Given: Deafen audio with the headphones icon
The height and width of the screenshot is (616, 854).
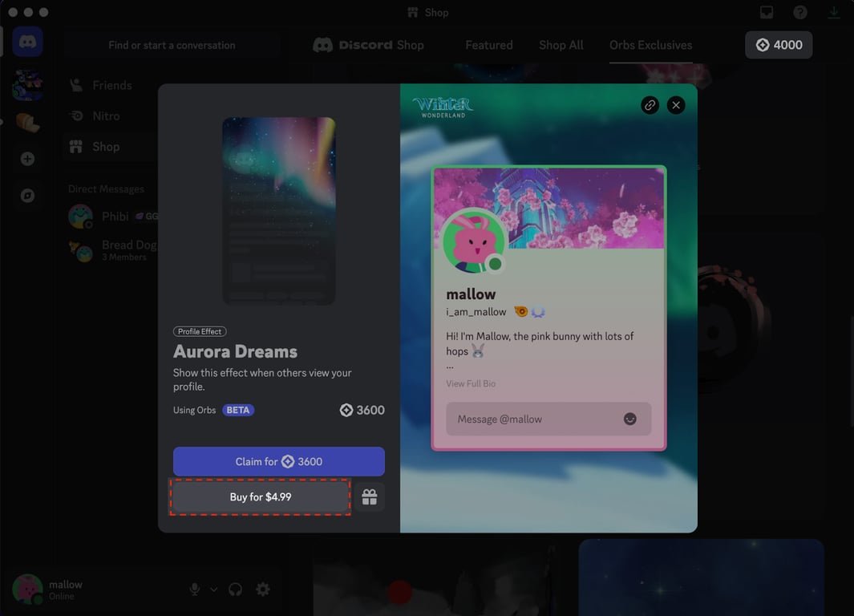Looking at the screenshot, I should pyautogui.click(x=235, y=590).
